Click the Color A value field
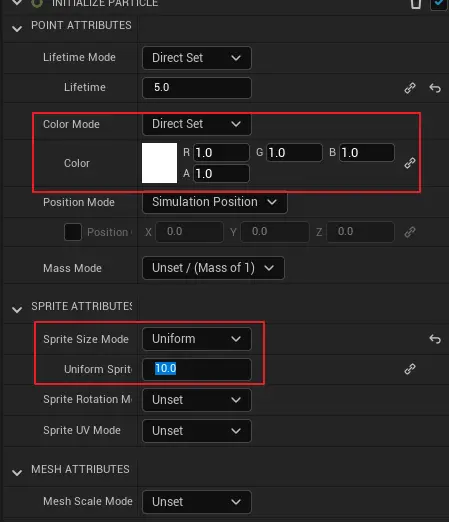 click(221, 174)
